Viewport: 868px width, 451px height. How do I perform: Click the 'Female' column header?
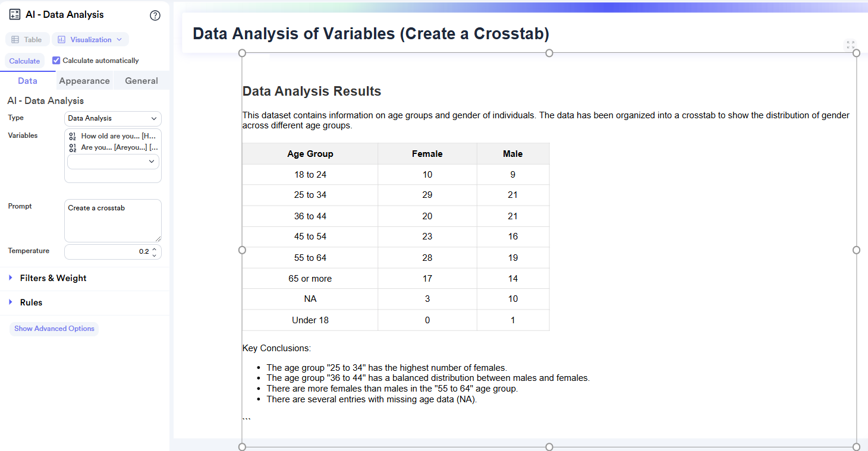coord(427,154)
